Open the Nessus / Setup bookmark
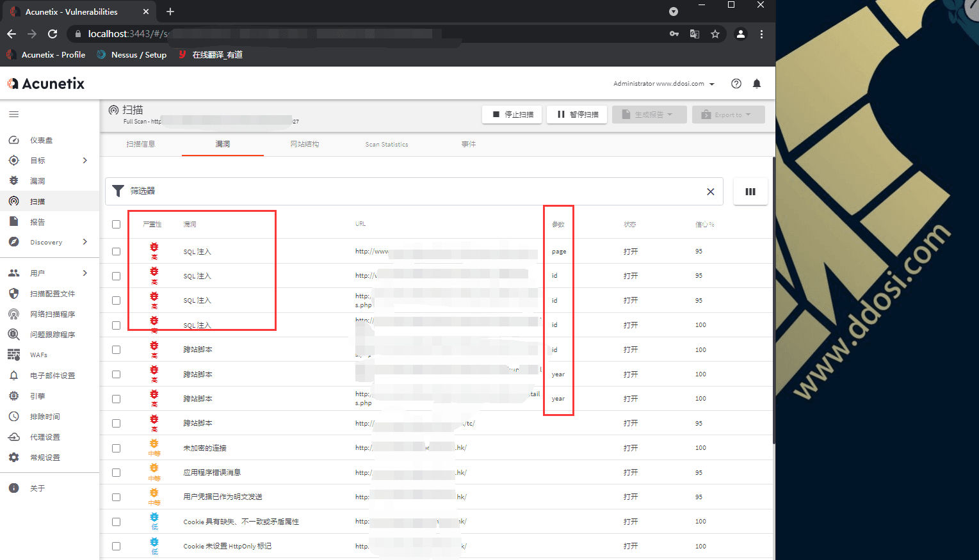 (x=132, y=55)
